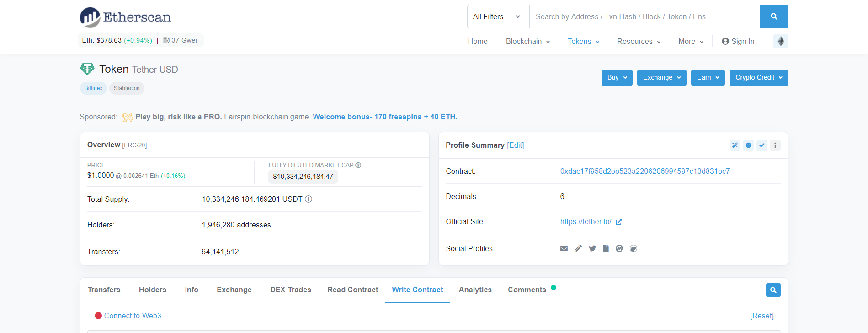Image resolution: width=868 pixels, height=333 pixels.
Task: Click the gas pump Gwei indicator
Action: (180, 40)
